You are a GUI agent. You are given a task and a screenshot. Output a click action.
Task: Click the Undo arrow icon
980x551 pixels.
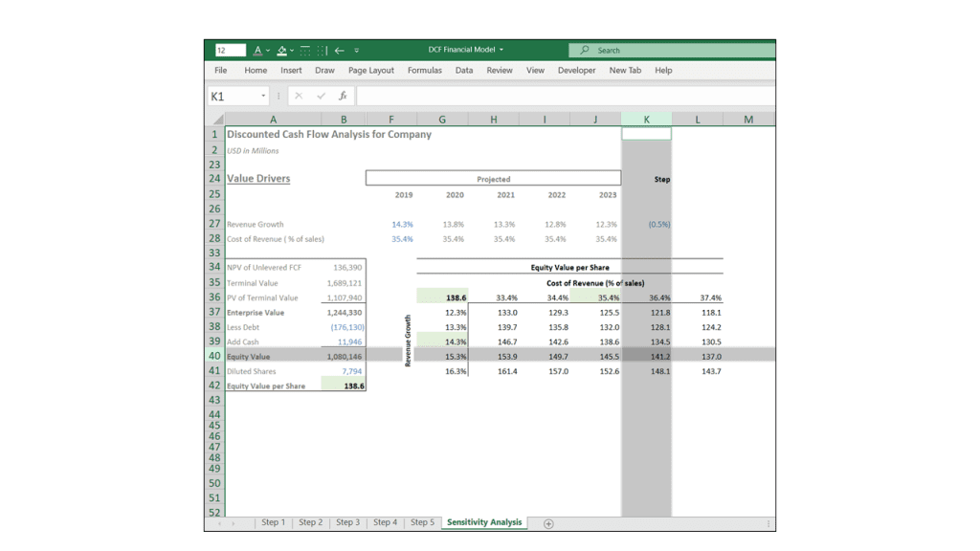340,50
